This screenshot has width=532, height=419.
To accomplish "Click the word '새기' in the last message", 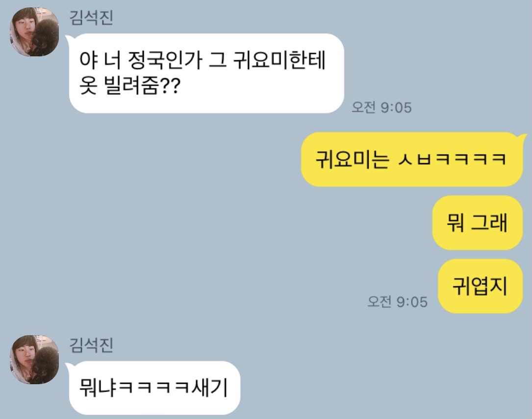I will (210, 388).
